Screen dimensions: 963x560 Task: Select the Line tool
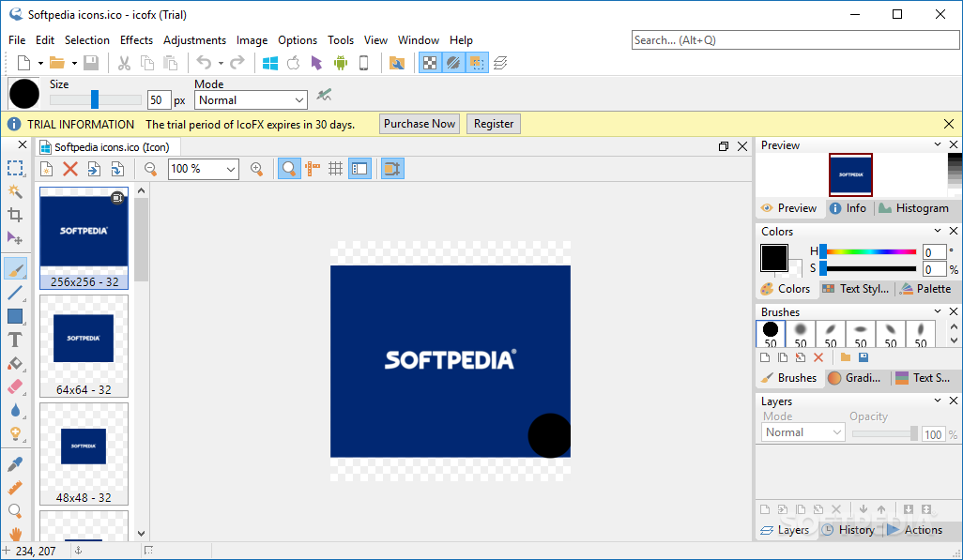[x=15, y=293]
